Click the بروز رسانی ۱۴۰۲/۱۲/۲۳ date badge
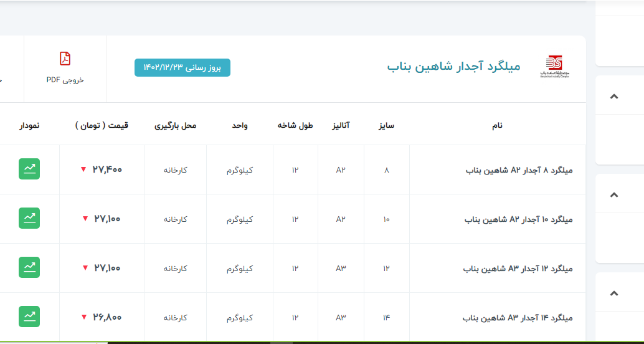The height and width of the screenshot is (344, 644). (x=182, y=67)
